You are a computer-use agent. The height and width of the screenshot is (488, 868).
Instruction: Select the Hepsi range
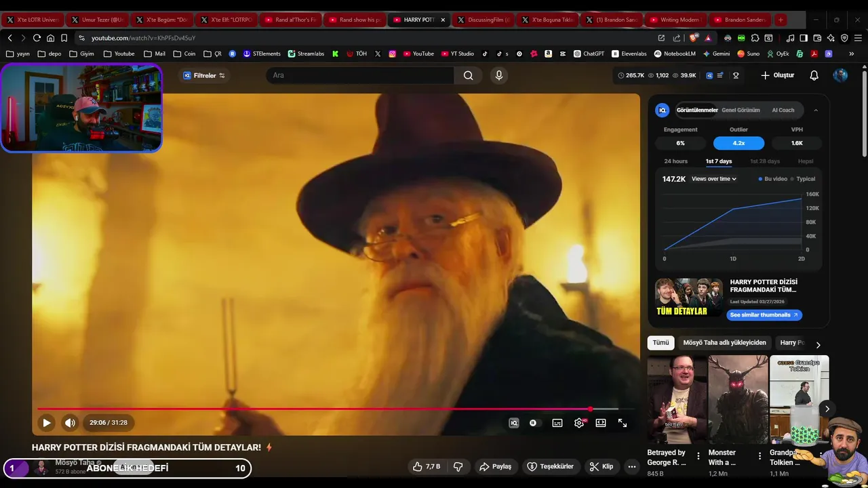click(806, 161)
